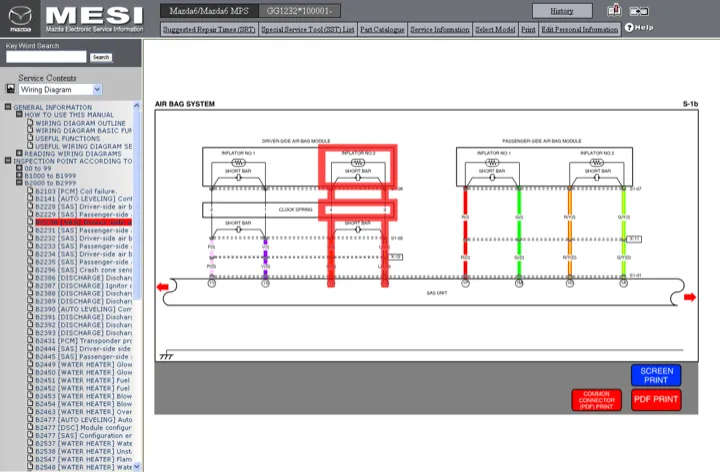This screenshot has width=720, height=472.
Task: Collapse INSPECTION POINT ACCORDING TO node
Action: [x=8, y=160]
